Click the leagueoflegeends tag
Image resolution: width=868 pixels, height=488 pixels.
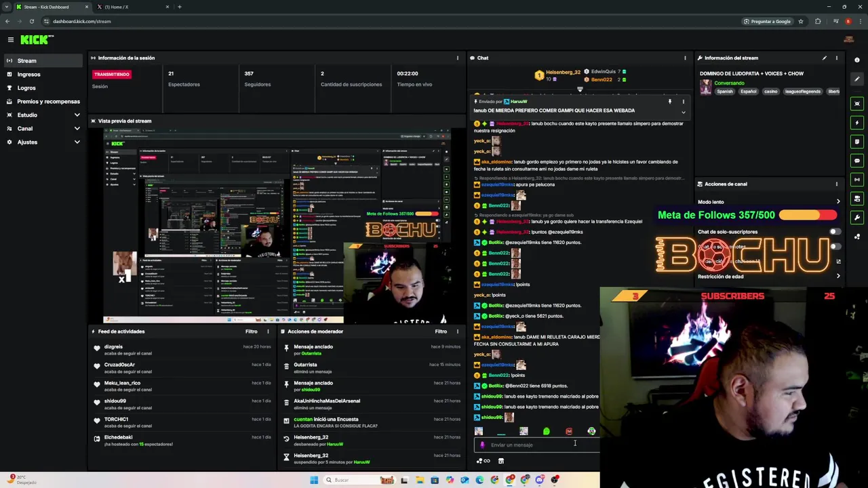point(803,91)
